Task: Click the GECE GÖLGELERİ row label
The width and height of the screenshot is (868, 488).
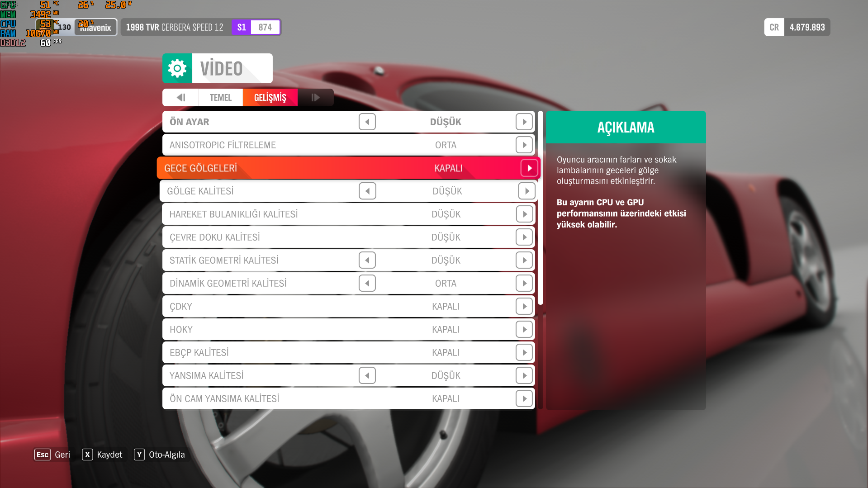Action: click(x=200, y=168)
